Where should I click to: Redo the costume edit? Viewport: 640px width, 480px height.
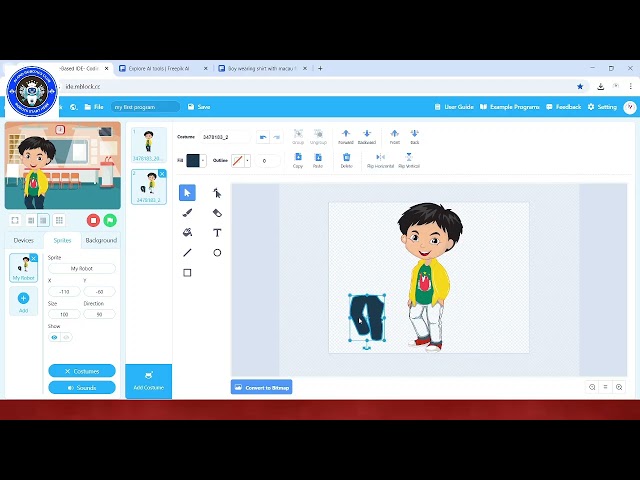click(276, 137)
